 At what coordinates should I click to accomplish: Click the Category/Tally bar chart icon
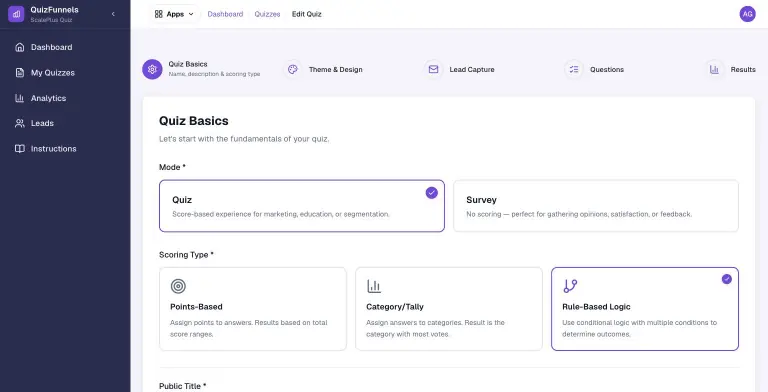[x=374, y=286]
